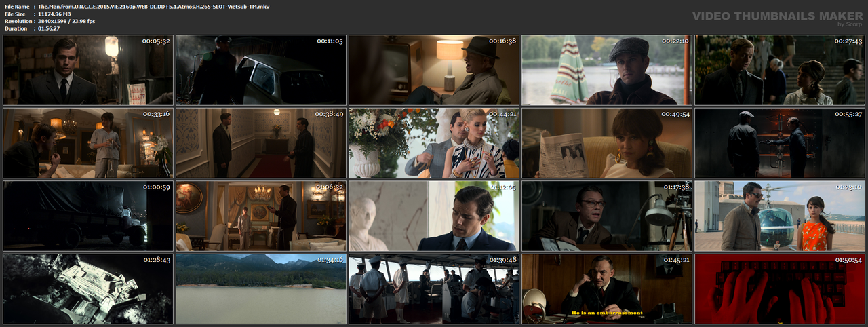The height and width of the screenshot is (327, 868).
Task: Open the thumbnail stamped 01:17:38
Action: [x=607, y=216]
